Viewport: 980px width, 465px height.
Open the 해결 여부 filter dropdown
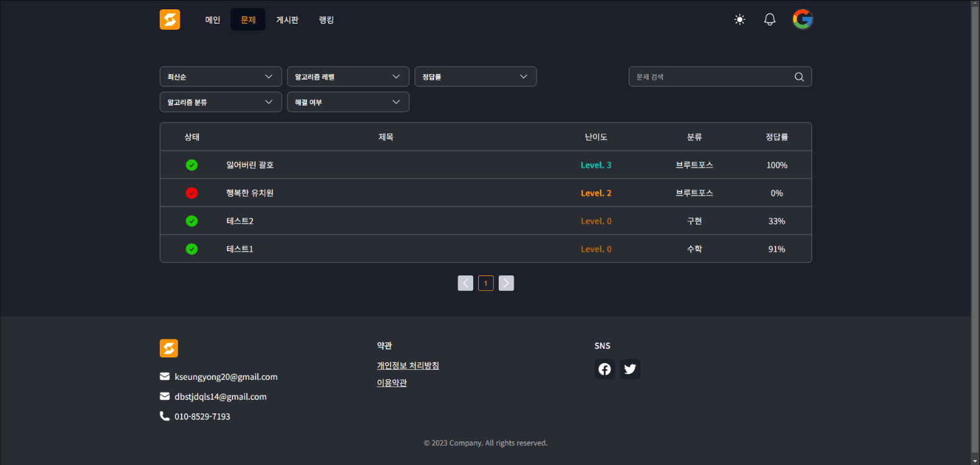pos(348,103)
